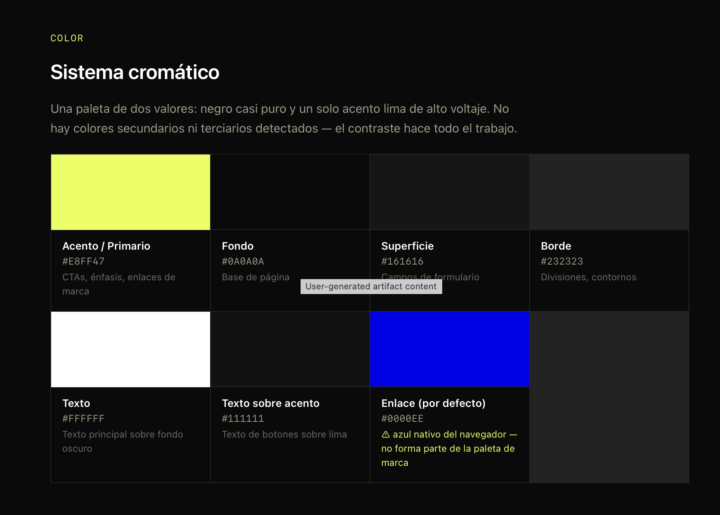Select the Fondo near-black color swatch

[x=290, y=192]
